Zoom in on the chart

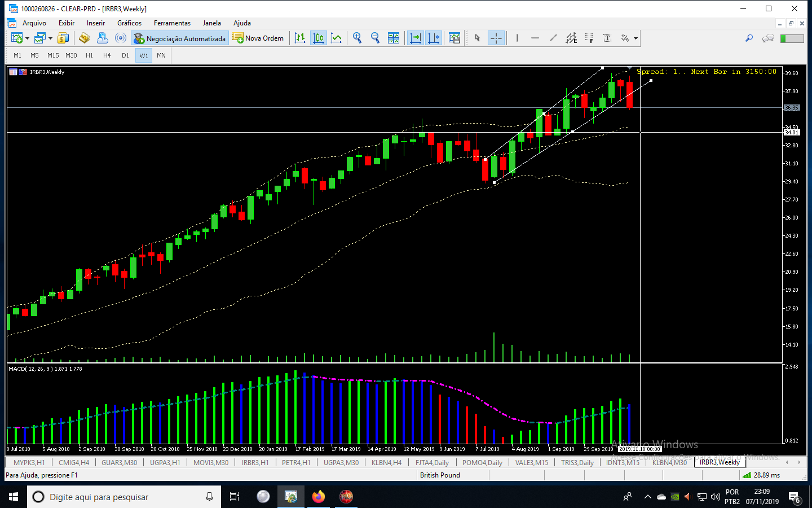358,38
